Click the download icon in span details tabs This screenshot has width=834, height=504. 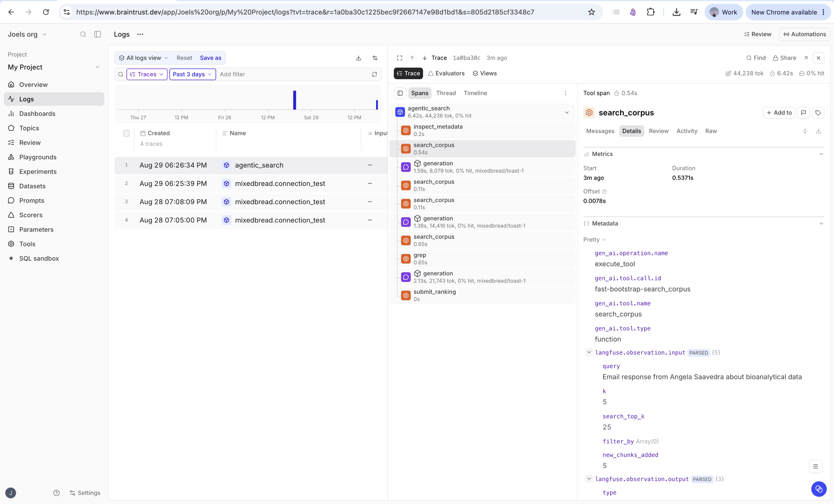pyautogui.click(x=818, y=131)
